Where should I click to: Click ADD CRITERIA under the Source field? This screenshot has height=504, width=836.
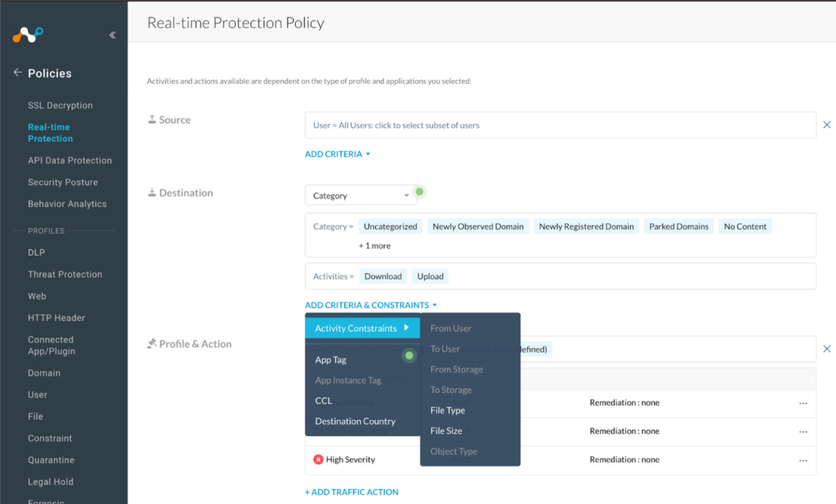(x=333, y=154)
